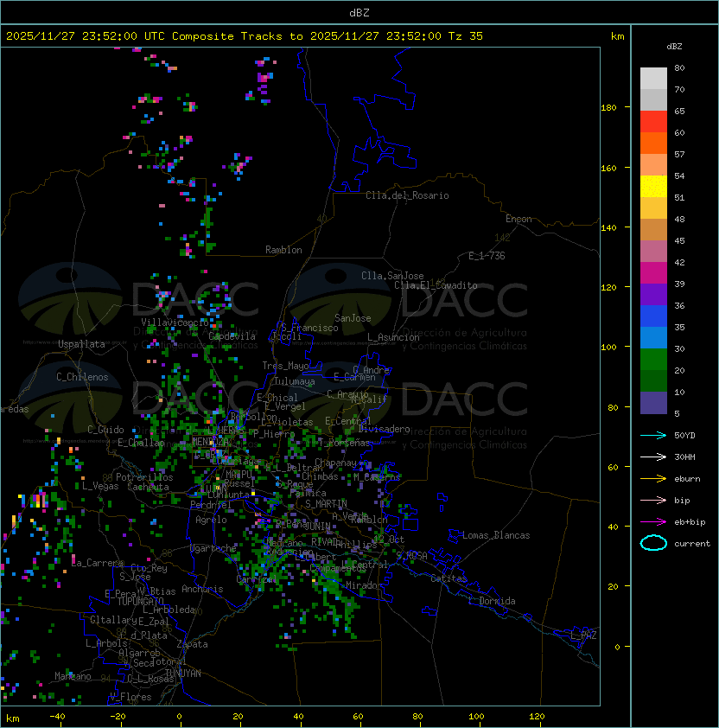
Task: Pick the magenta swatch between 42 and 39 dBZ
Action: (653, 273)
